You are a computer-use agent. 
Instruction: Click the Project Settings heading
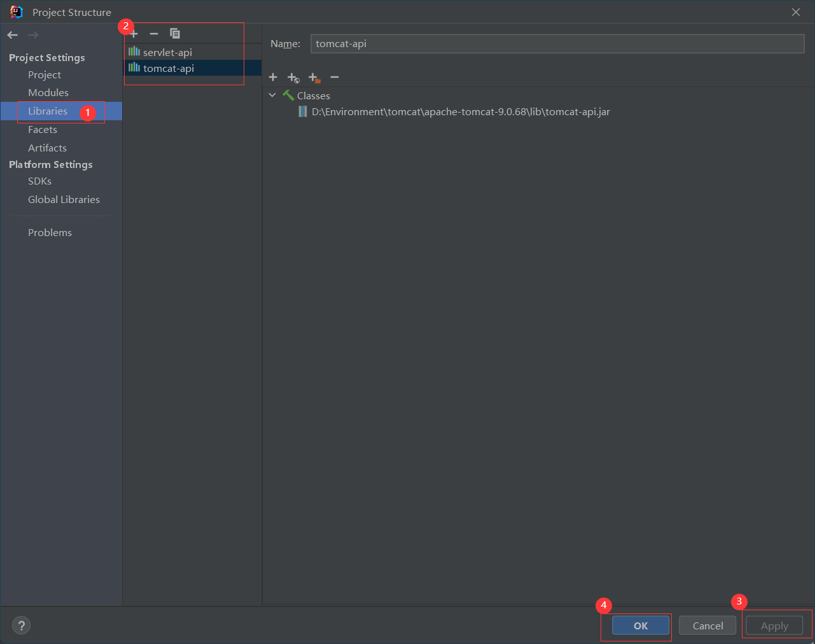[x=47, y=57]
